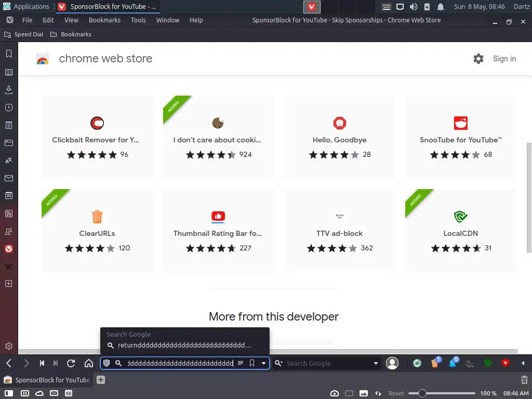Open the Calendar panel in the sidebar
The width and height of the screenshot is (532, 399).
tap(9, 195)
